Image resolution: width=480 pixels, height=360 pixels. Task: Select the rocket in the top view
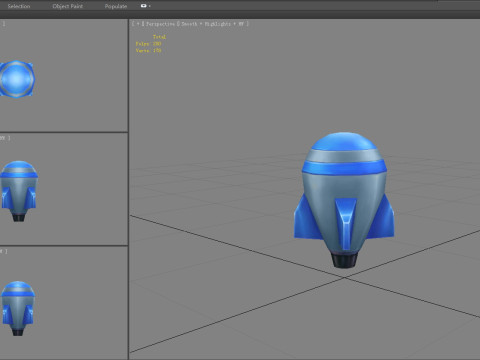tap(17, 79)
